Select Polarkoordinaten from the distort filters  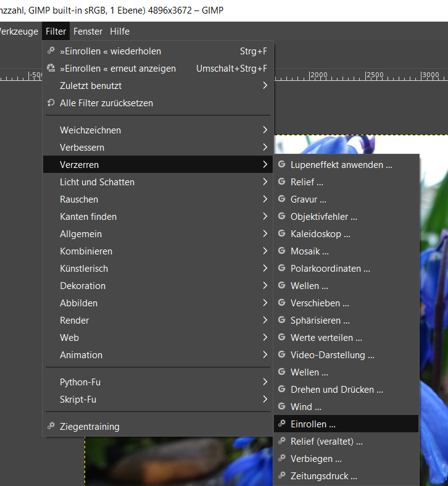(330, 269)
